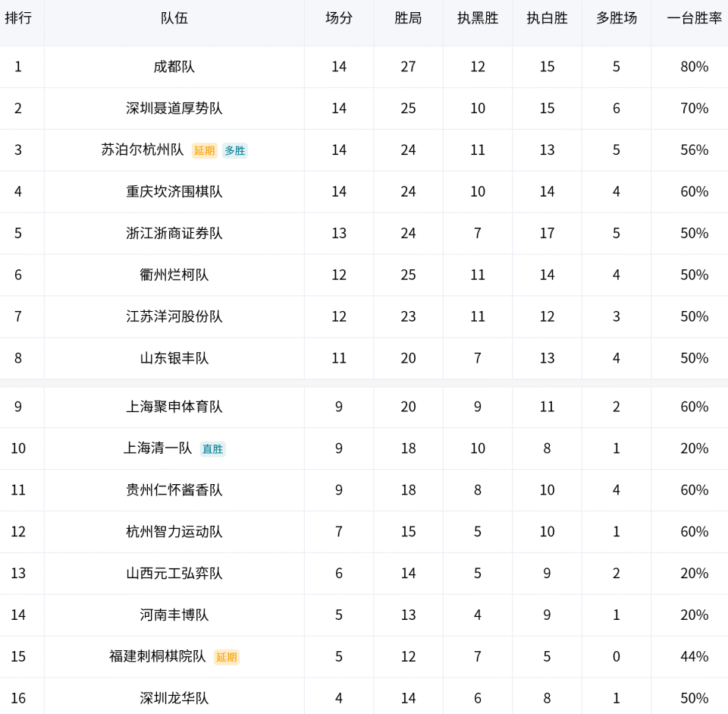Select the 重庆坎济围棋队 row

point(174,192)
